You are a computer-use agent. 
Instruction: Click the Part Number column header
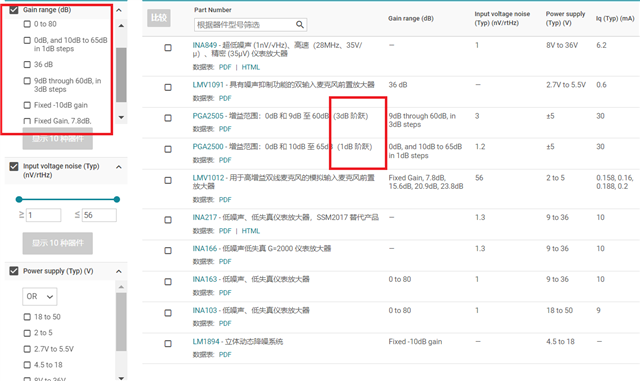point(213,10)
